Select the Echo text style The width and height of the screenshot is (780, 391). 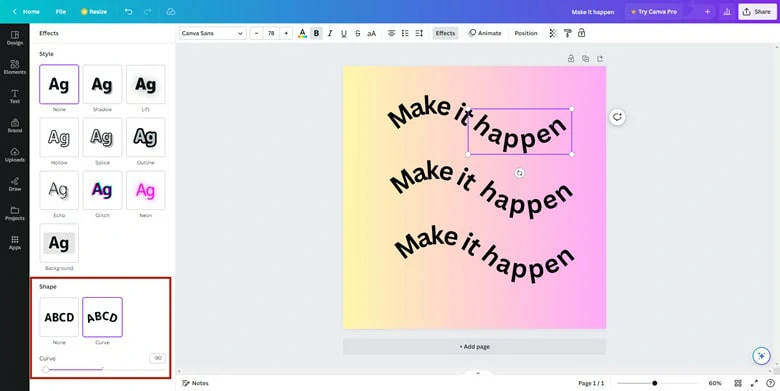59,190
